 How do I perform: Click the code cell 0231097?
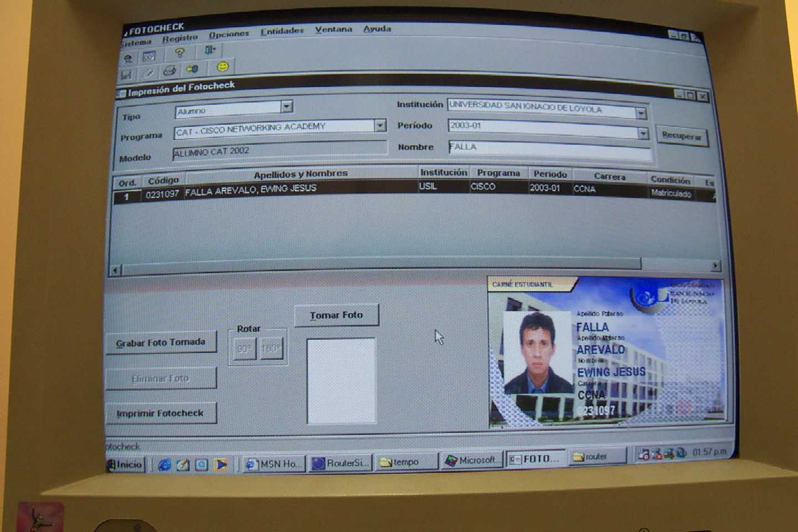coord(162,195)
